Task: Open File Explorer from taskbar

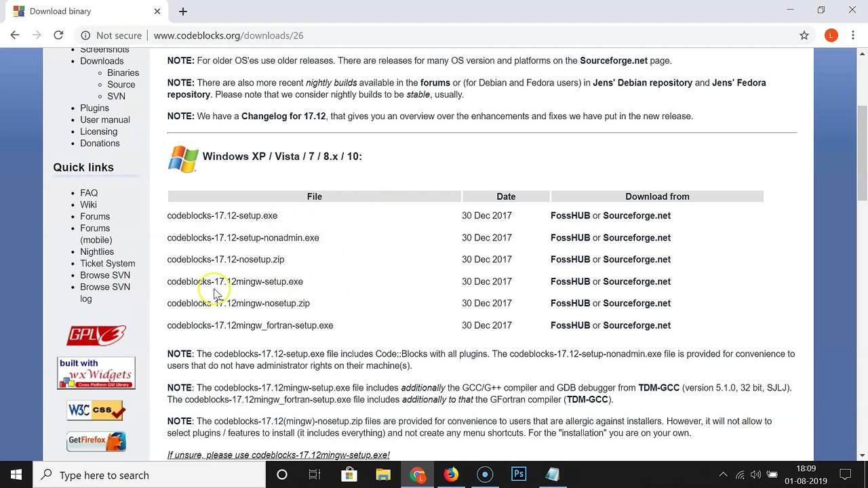Action: coord(383,474)
